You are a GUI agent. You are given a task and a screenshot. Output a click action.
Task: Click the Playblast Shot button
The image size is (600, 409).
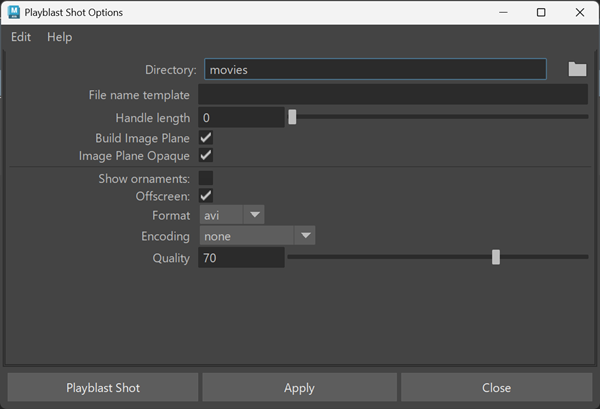[103, 388]
